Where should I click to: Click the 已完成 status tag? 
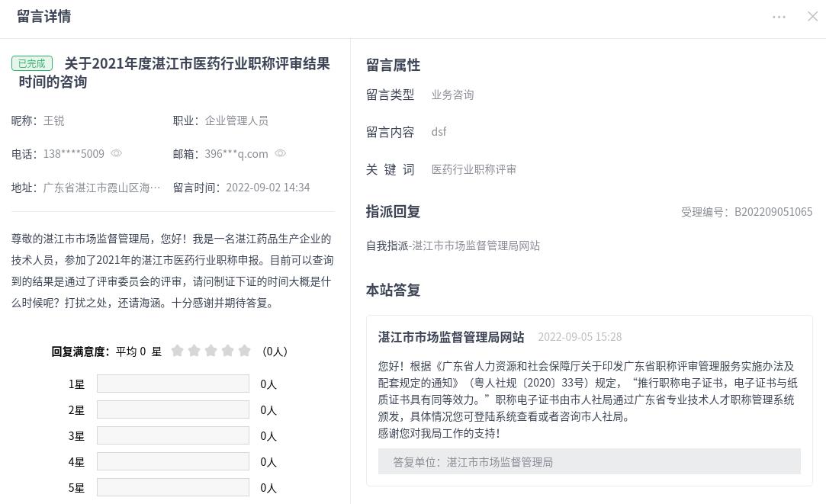[32, 64]
